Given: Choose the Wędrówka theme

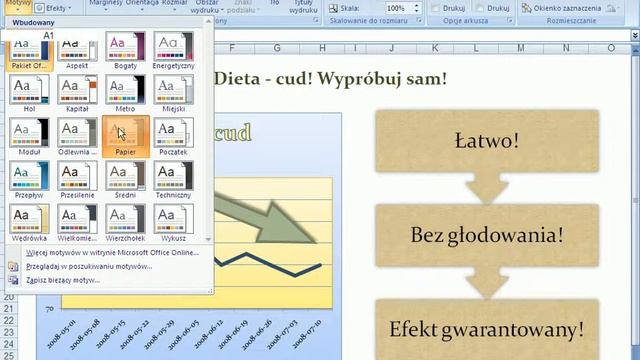Looking at the screenshot, I should pyautogui.click(x=29, y=223).
